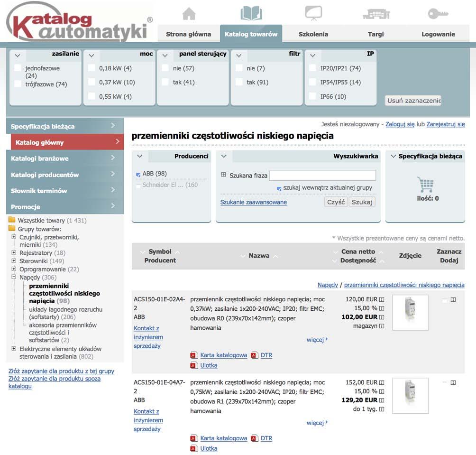Collapse the moc filter panel
This screenshot has height=455, width=476.
pyautogui.click(x=92, y=56)
